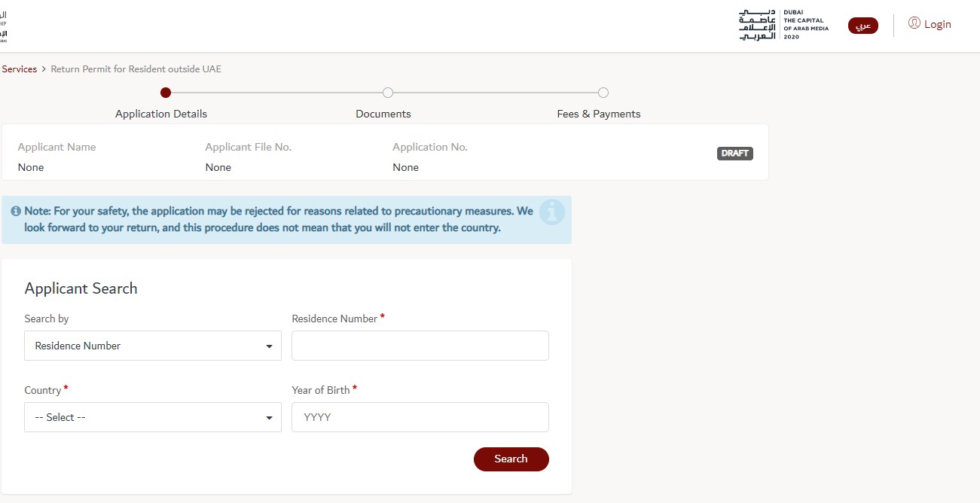980x503 pixels.
Task: Select the filled Application Details step circle
Action: [x=166, y=93]
